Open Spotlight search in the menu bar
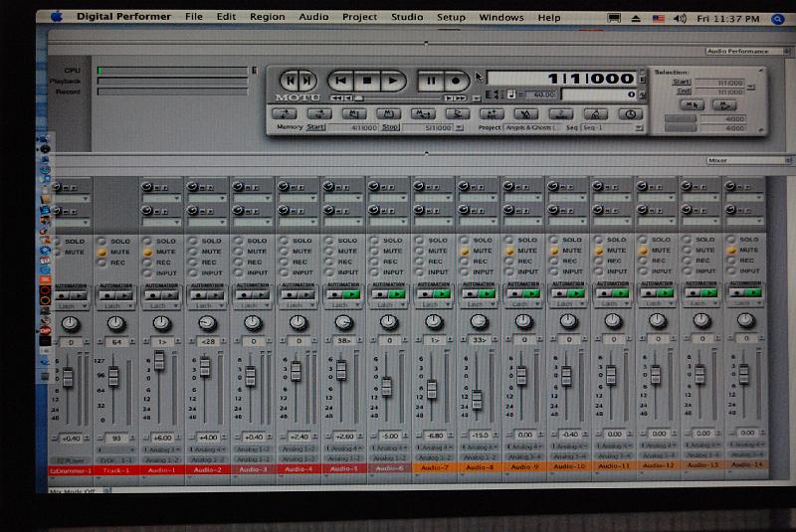Image resolution: width=796 pixels, height=532 pixels. 777,19
